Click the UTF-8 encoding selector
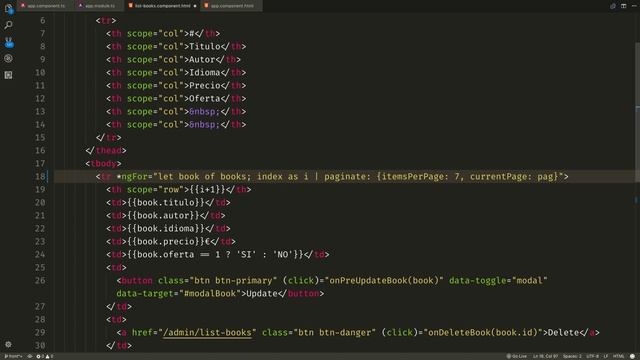640x360 pixels. [x=592, y=356]
